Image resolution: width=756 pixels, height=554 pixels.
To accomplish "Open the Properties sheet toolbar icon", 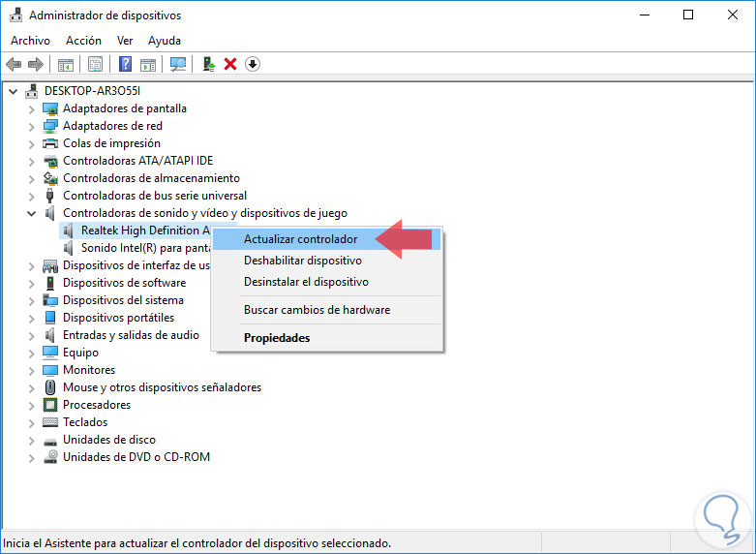I will pos(95,64).
